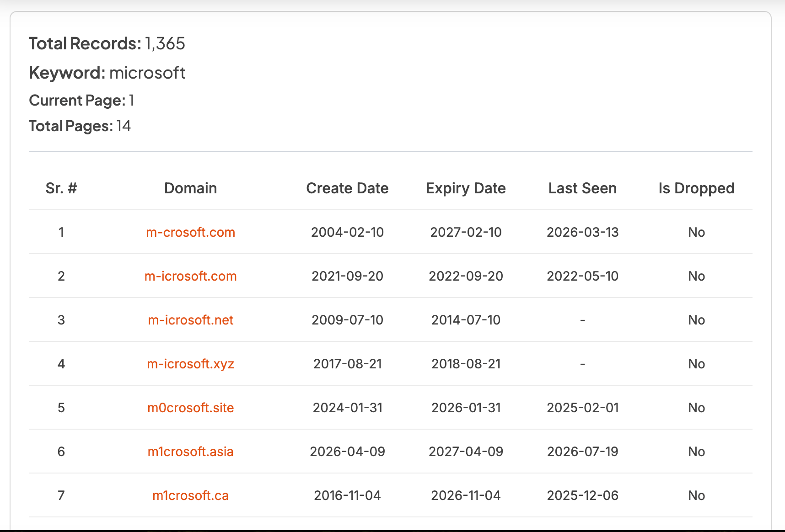Open the m-crosoft.com domain link

tap(190, 232)
